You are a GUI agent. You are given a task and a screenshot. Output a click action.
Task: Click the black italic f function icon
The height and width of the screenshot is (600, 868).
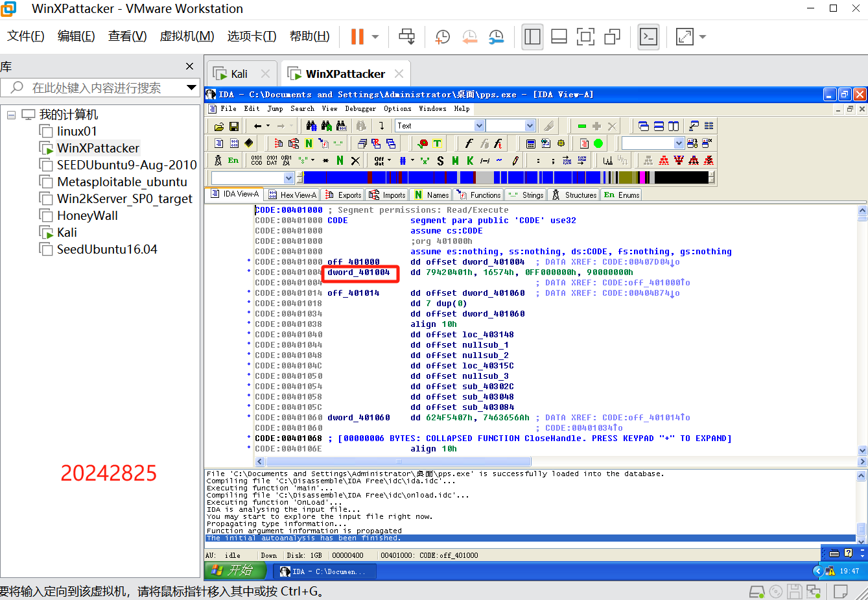[x=469, y=143]
